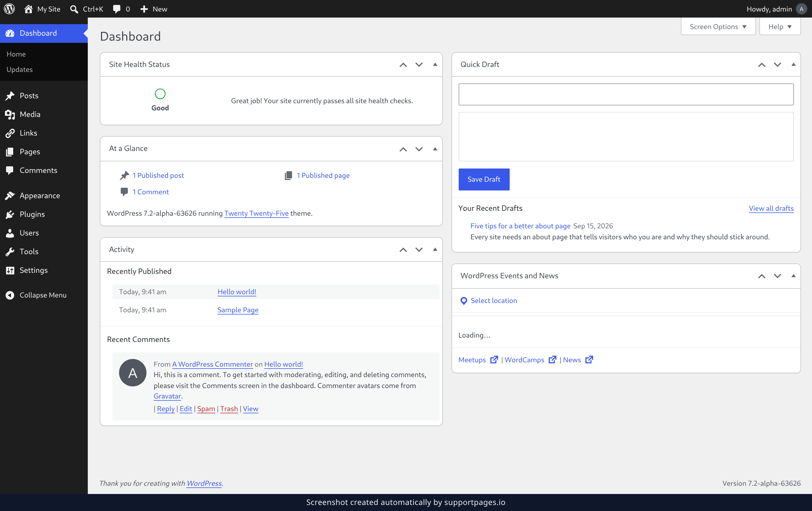Open the 1 Published post link
The image size is (812, 511).
tap(158, 175)
